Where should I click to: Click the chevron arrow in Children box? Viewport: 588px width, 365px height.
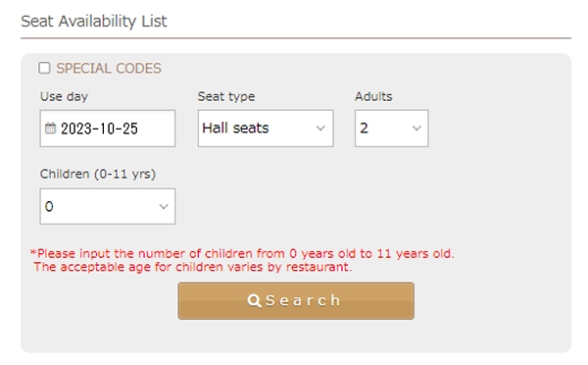coord(164,206)
